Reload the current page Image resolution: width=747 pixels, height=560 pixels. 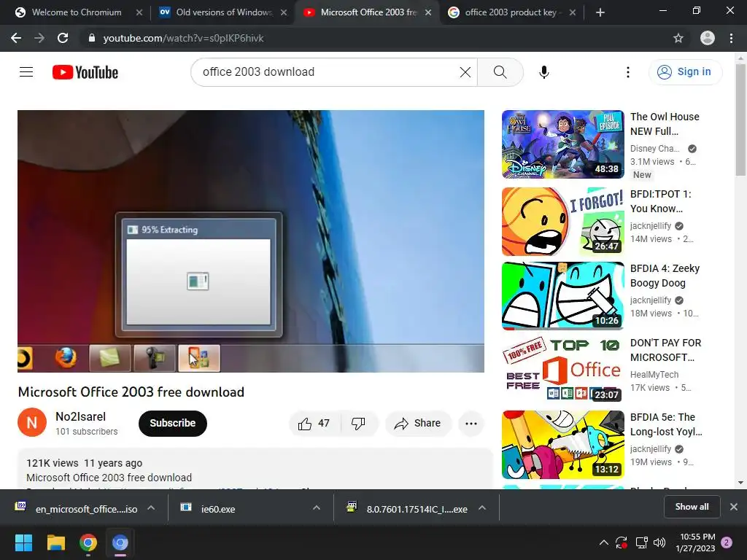click(63, 38)
